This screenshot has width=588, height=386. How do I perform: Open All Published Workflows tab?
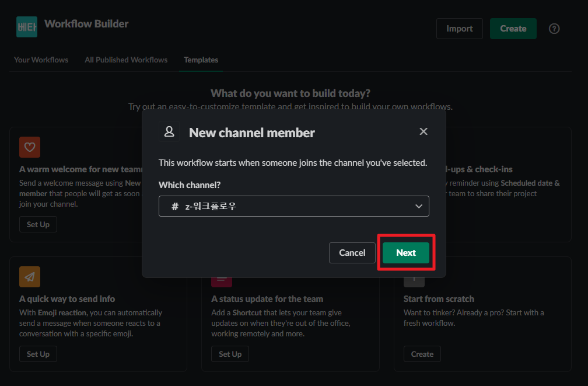[x=126, y=60]
